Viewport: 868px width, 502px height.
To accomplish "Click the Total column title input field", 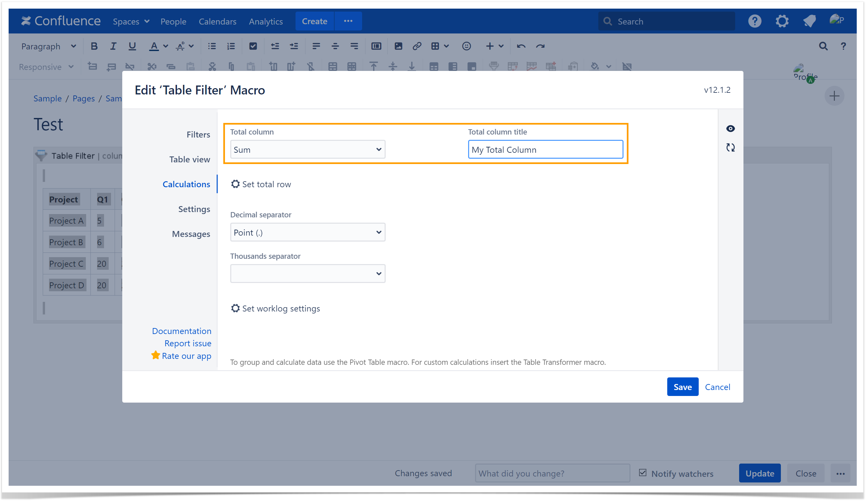I will pyautogui.click(x=545, y=149).
